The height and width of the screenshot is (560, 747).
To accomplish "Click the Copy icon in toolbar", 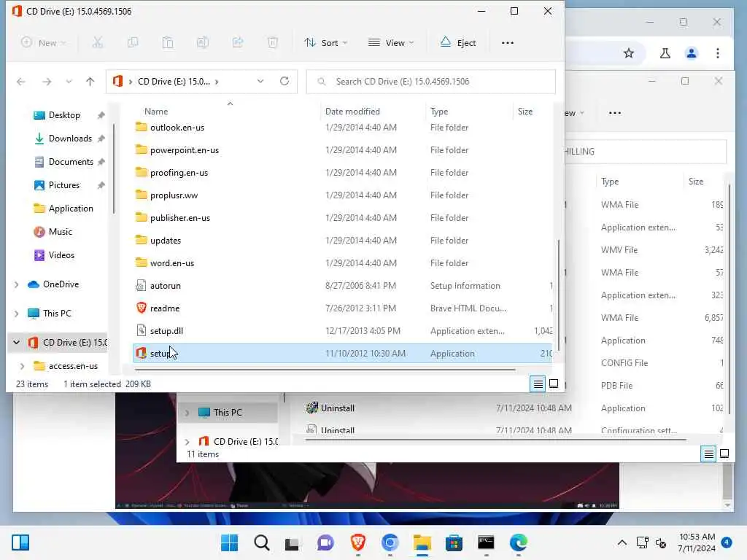I will click(x=133, y=43).
